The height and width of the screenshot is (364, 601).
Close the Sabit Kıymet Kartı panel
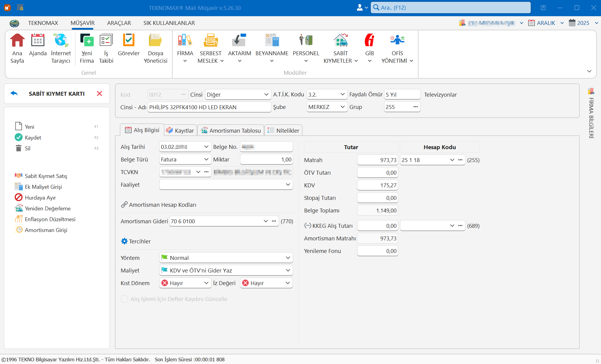100,93
